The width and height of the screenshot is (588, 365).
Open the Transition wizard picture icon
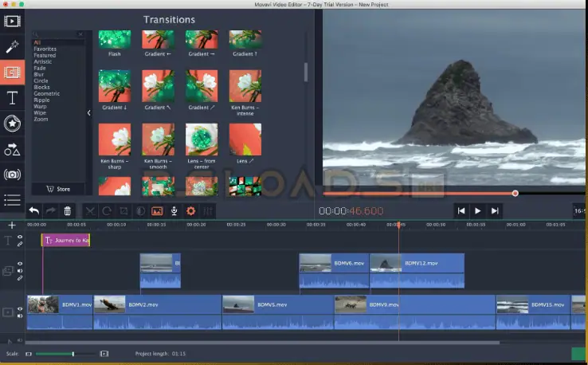pos(157,211)
